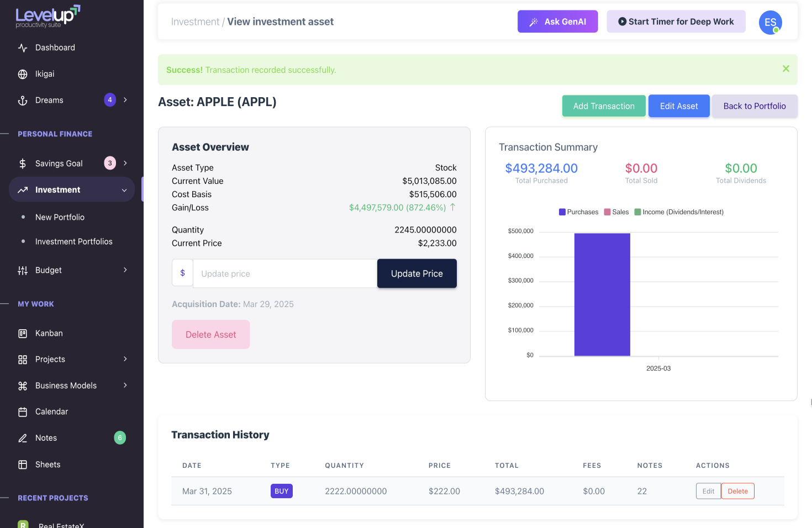Expand the Budget submenu chevron
The image size is (812, 528).
point(125,270)
